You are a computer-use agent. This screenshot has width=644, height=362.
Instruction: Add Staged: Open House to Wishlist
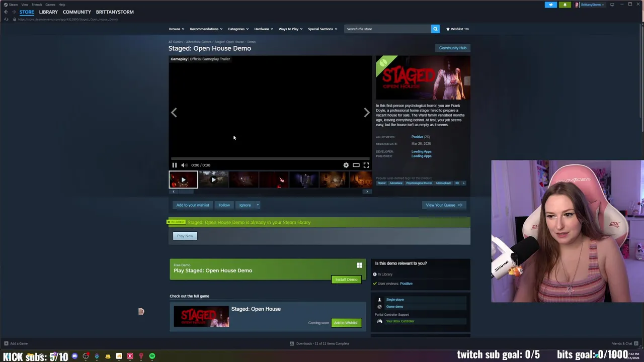pyautogui.click(x=346, y=323)
